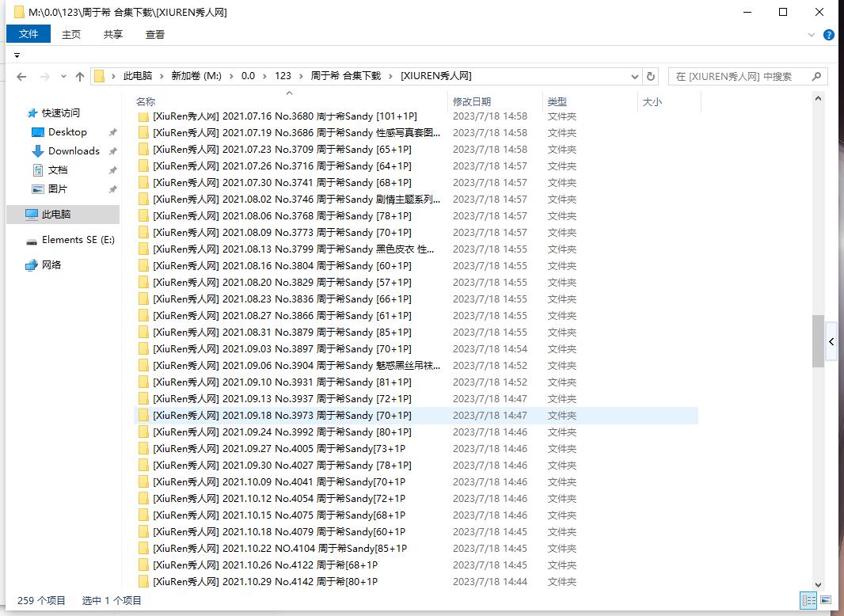The width and height of the screenshot is (844, 616).
Task: Click the Forward navigation arrow
Action: (45, 77)
